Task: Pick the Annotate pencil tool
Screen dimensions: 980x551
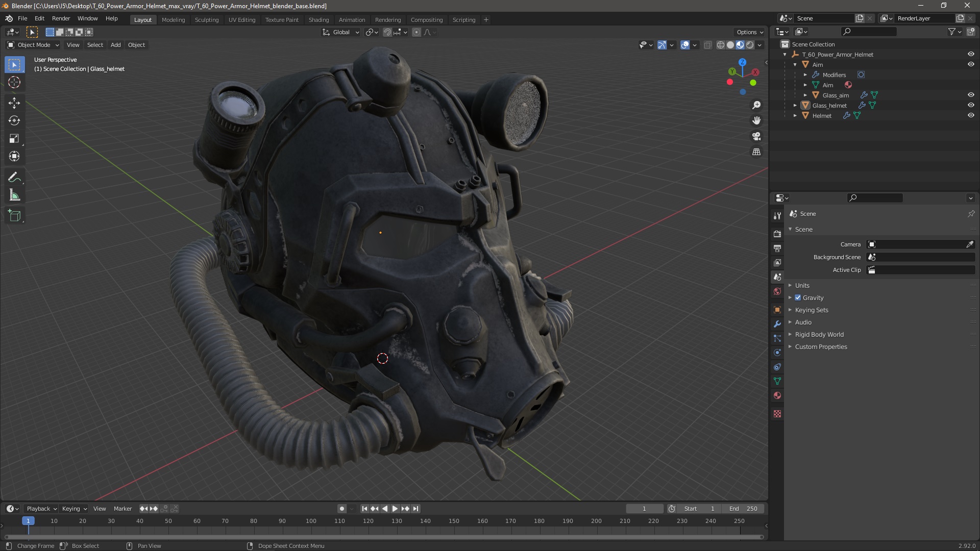Action: coord(14,177)
